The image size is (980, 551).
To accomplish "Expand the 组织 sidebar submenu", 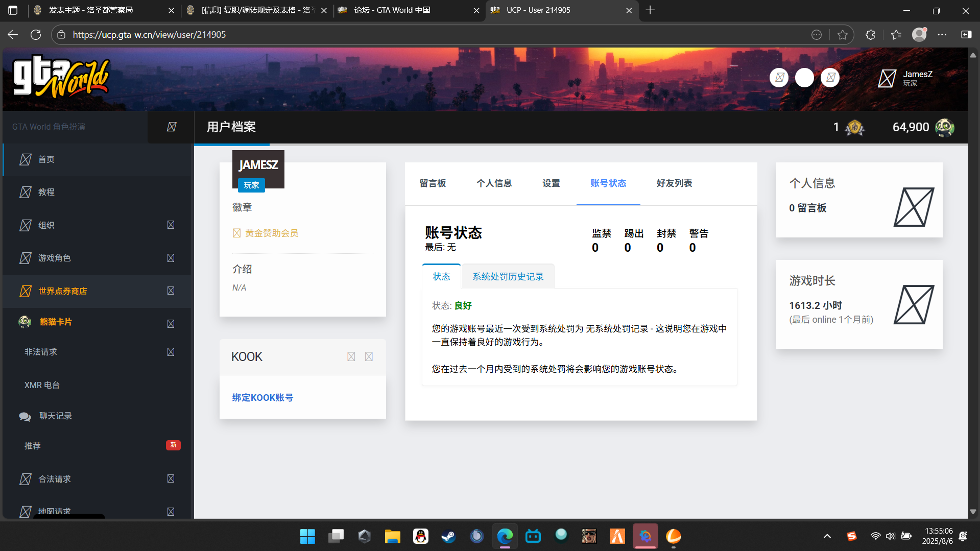I will (171, 225).
